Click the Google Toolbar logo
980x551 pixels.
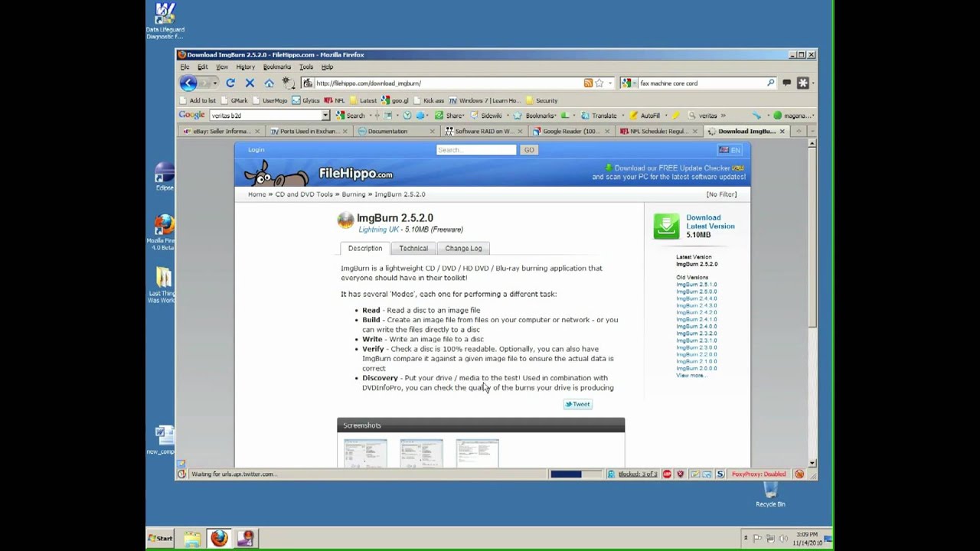(x=191, y=115)
